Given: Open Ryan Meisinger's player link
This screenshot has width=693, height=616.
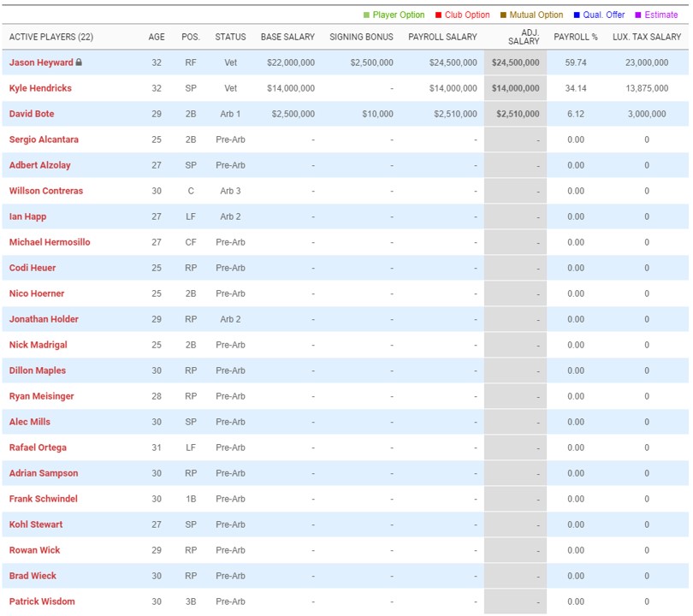Looking at the screenshot, I should click(42, 396).
